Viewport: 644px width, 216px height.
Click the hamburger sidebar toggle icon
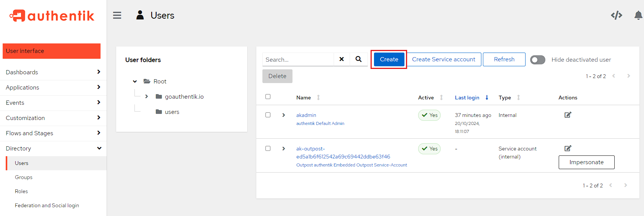117,15
